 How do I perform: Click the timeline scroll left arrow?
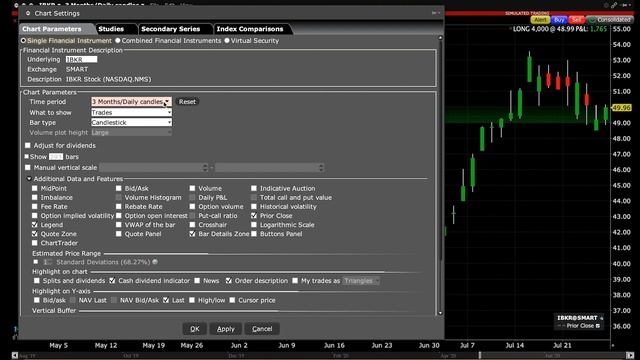click(x=15, y=356)
